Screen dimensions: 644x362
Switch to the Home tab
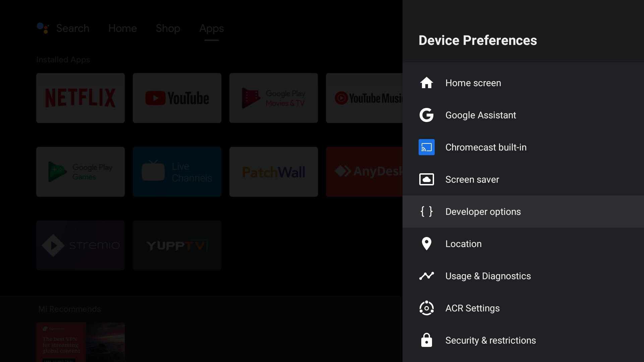[x=122, y=28]
